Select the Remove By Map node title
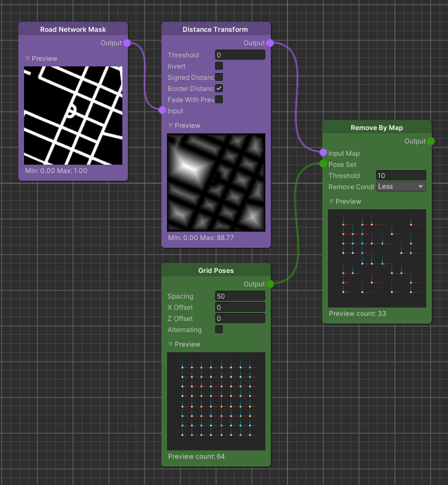The image size is (448, 485). pyautogui.click(x=376, y=128)
